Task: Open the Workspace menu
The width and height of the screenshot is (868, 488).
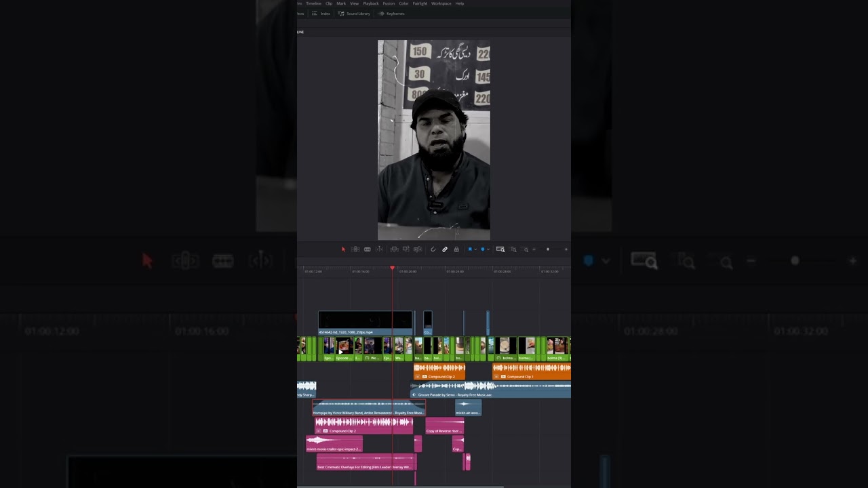Action: (x=441, y=3)
